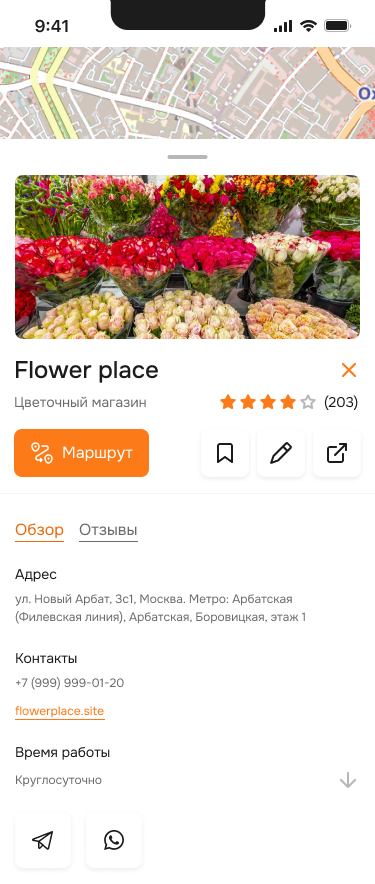Open the flowerplace.site link
Viewport: 375px width, 884px height.
(x=60, y=711)
